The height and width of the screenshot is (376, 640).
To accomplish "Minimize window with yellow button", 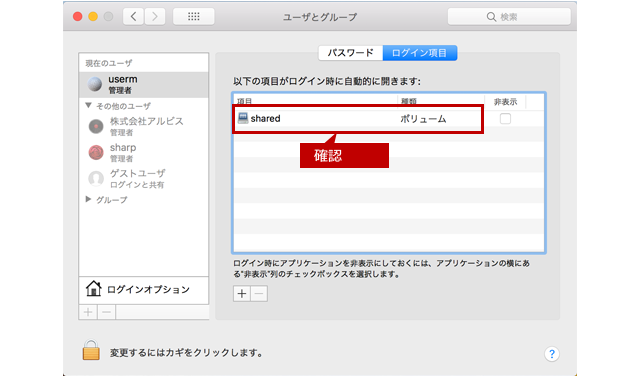I will coord(93,16).
